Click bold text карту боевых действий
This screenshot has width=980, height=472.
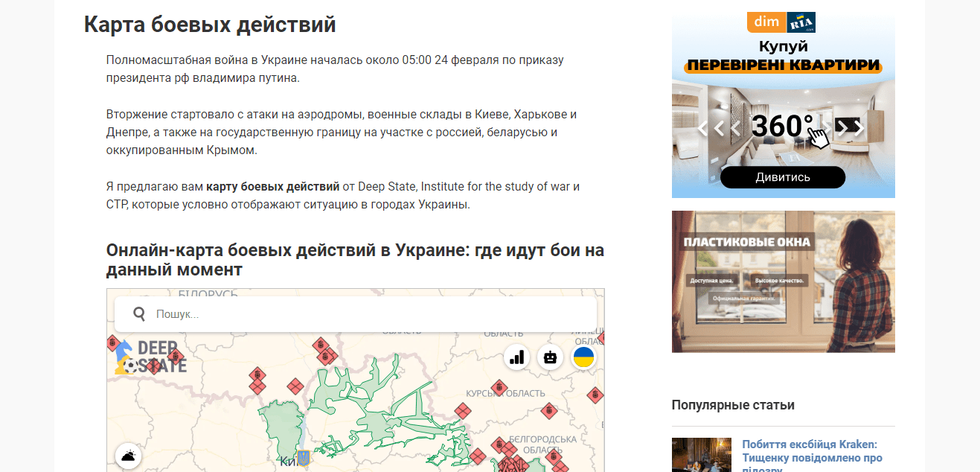(x=272, y=186)
